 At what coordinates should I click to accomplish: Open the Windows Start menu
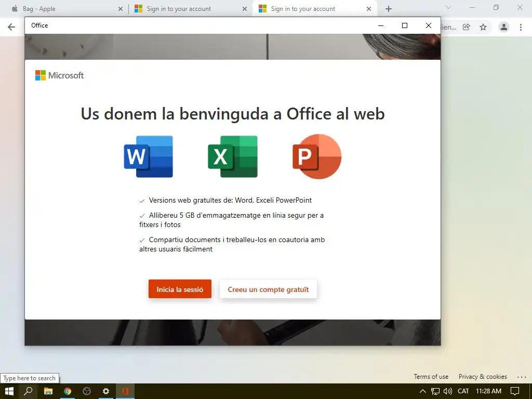(9, 391)
